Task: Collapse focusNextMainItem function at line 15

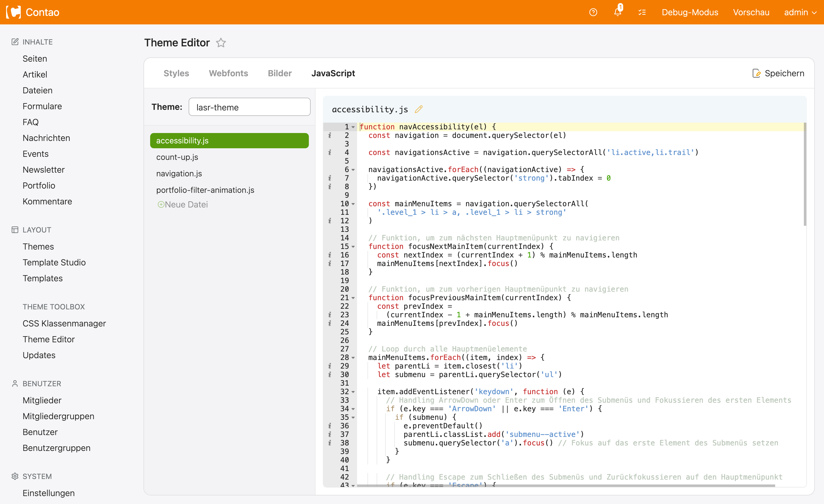Action: 353,247
